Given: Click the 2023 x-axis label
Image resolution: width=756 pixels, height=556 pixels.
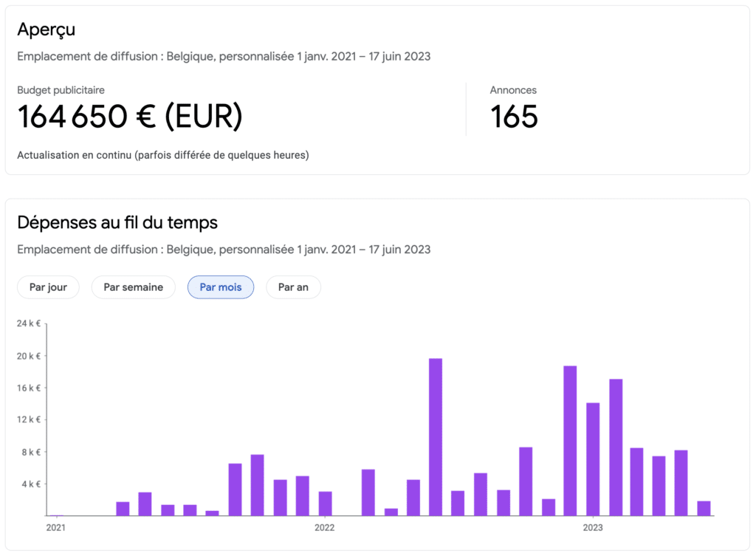Looking at the screenshot, I should tap(592, 527).
